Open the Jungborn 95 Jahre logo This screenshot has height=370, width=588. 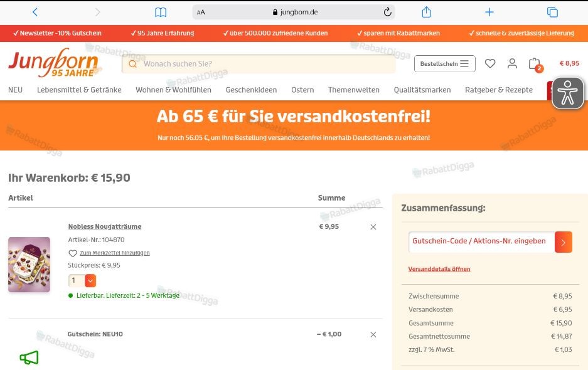point(55,63)
